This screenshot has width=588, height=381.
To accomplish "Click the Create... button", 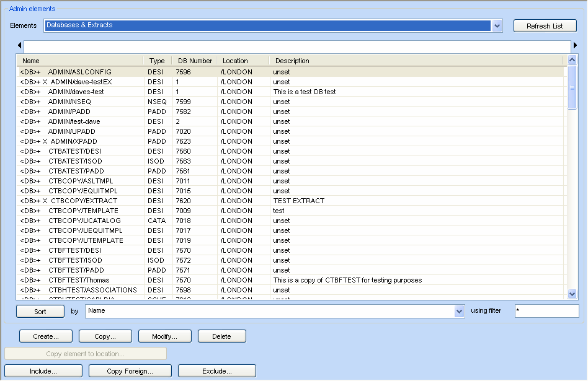I will click(46, 336).
